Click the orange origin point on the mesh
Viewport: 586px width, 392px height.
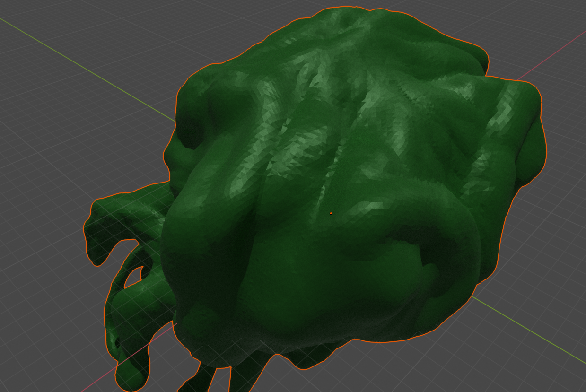pyautogui.click(x=331, y=213)
